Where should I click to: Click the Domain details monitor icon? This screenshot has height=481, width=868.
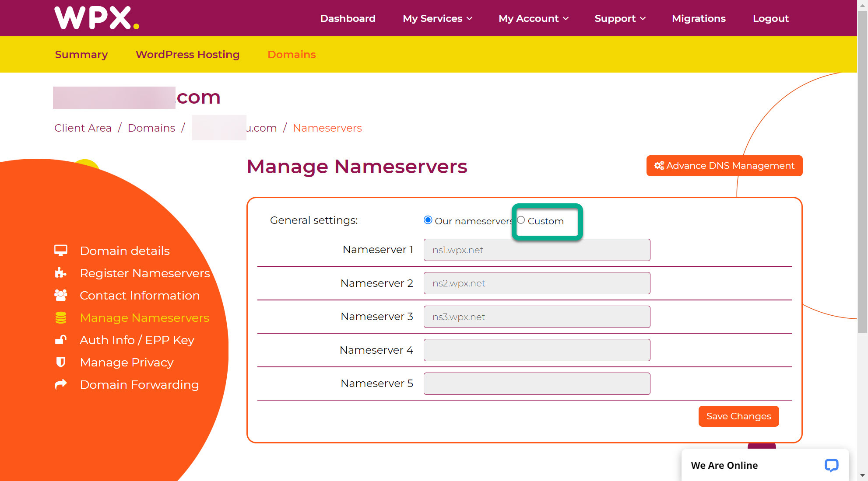click(61, 251)
